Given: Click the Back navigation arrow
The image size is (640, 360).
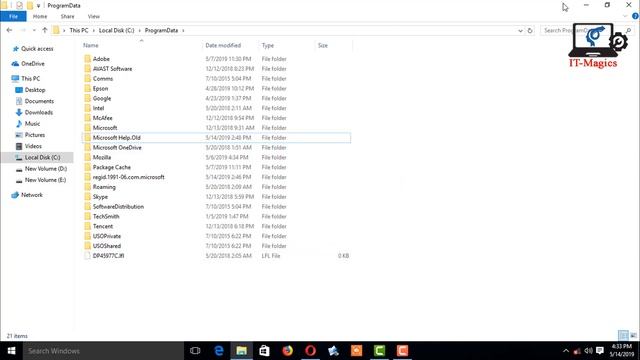Looking at the screenshot, I should tap(9, 30).
